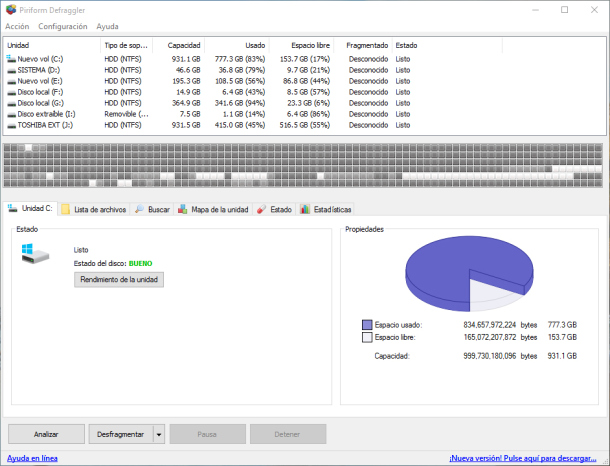Click the folder icon on Lista de archivos tab
Viewport: 610px width, 466px height.
pos(65,209)
